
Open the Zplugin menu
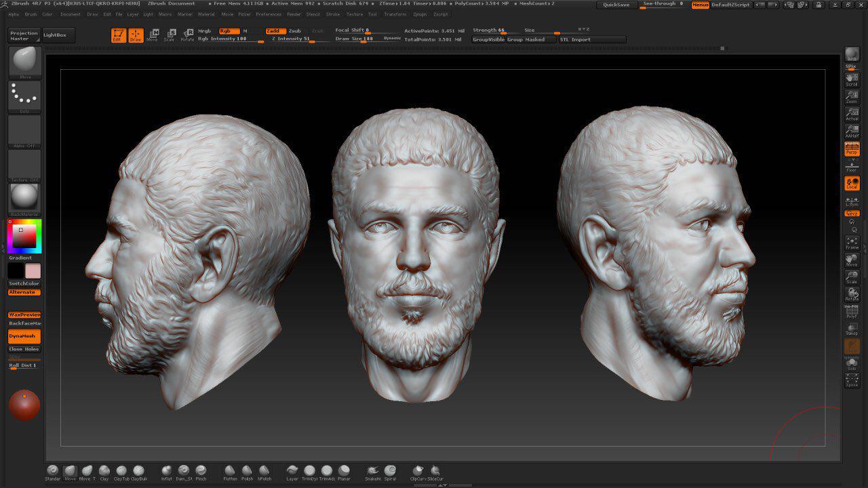pyautogui.click(x=420, y=14)
